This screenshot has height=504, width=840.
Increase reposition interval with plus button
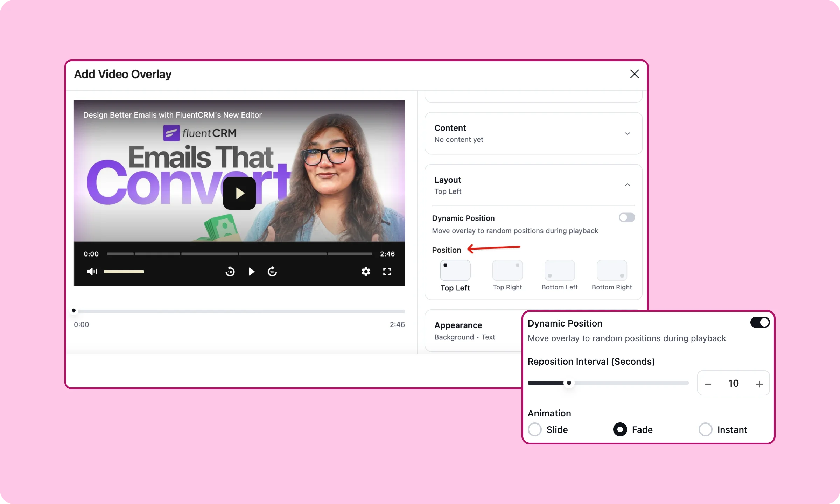click(x=759, y=384)
